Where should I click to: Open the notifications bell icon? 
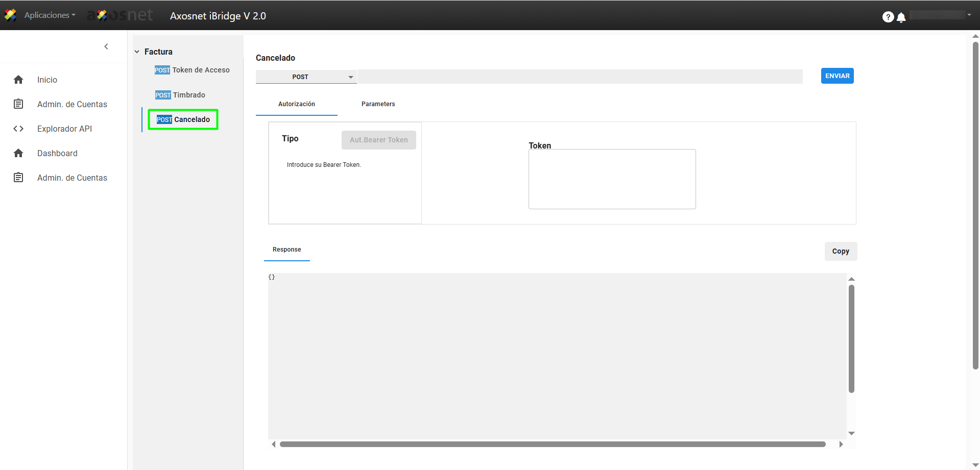tap(901, 17)
